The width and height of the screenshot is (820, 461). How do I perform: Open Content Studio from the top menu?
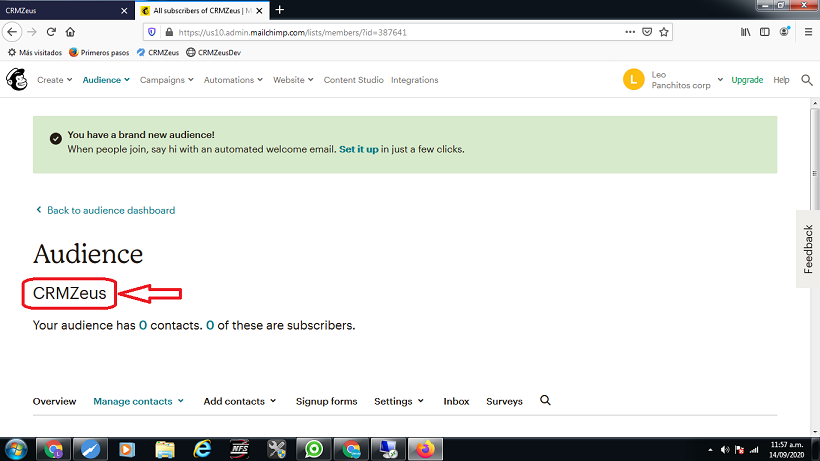[x=353, y=80]
